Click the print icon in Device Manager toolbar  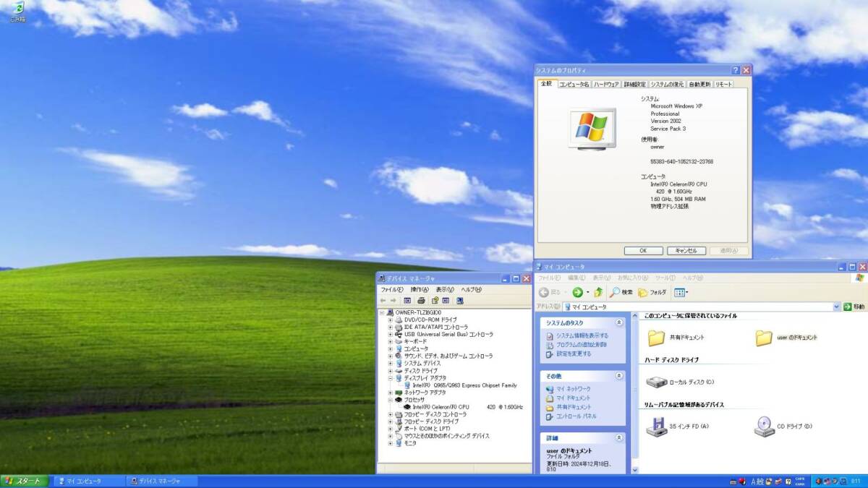pos(421,300)
